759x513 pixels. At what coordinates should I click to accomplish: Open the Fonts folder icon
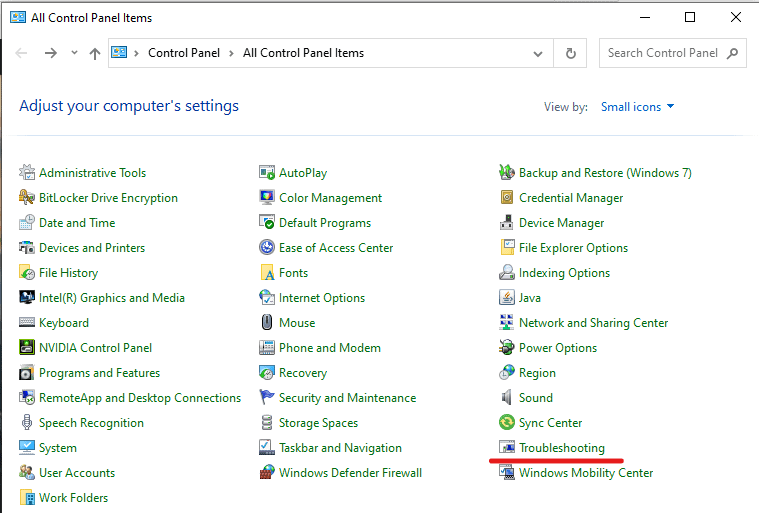coord(267,272)
